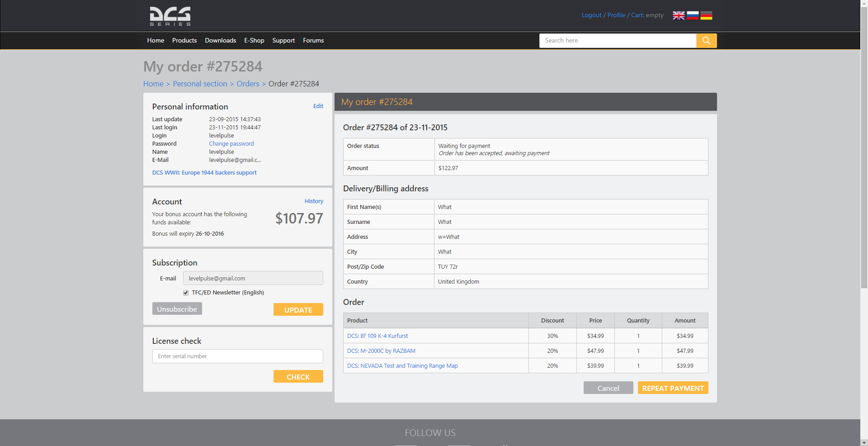Click the order amount $122.97
This screenshot has height=446, width=868.
click(448, 168)
